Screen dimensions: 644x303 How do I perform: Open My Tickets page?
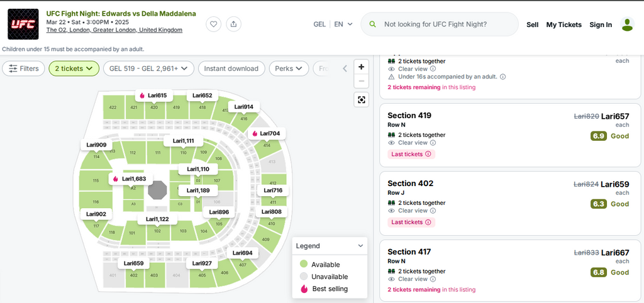pos(563,25)
